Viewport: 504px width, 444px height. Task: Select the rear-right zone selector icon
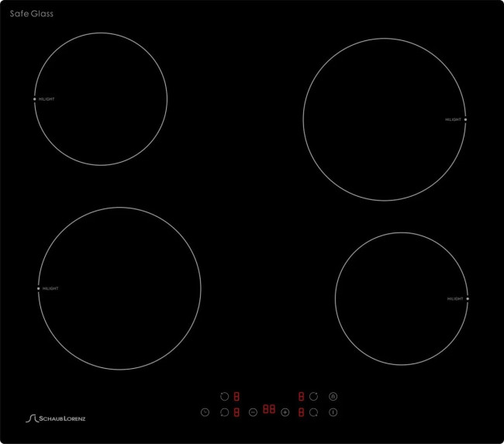pyautogui.click(x=314, y=396)
